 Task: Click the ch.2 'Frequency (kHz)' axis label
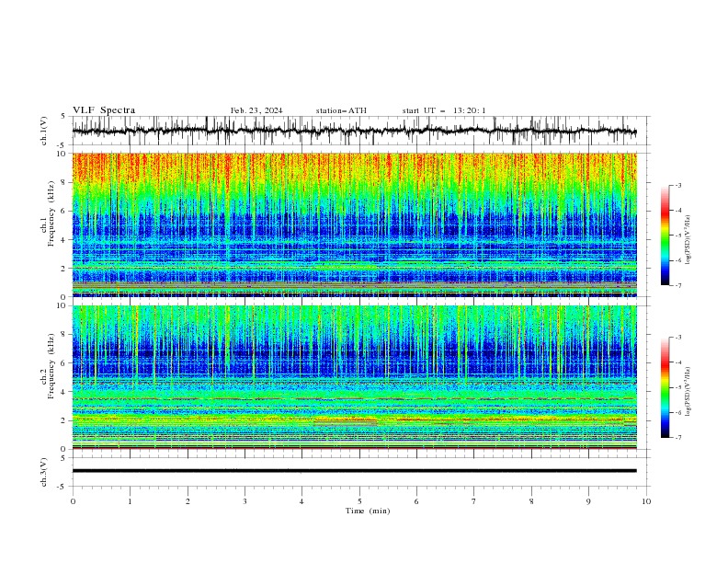coord(51,366)
